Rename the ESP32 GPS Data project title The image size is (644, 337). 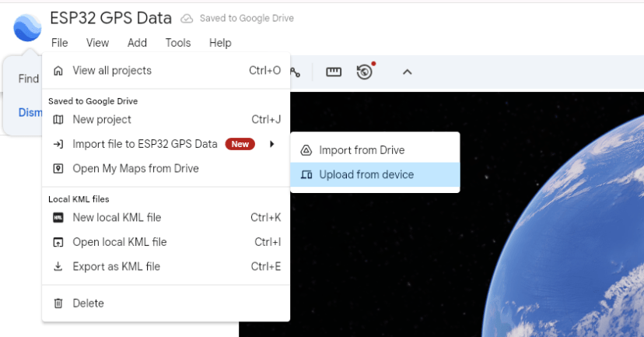tap(110, 18)
